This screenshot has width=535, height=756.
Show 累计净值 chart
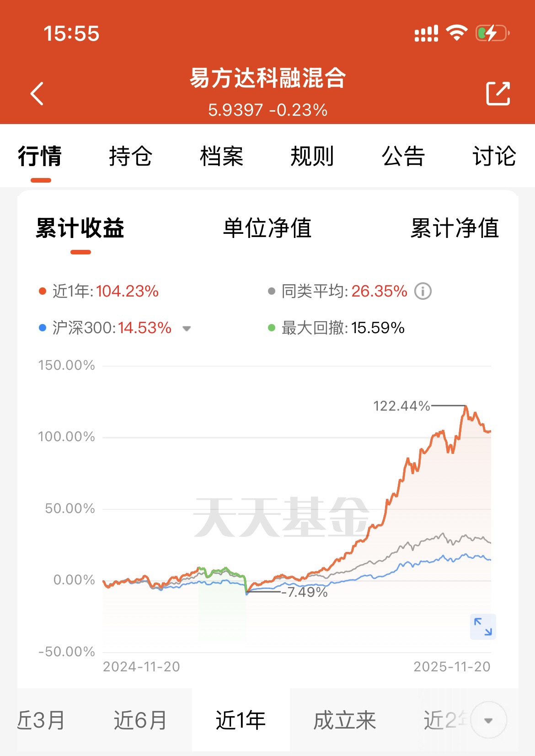click(455, 228)
